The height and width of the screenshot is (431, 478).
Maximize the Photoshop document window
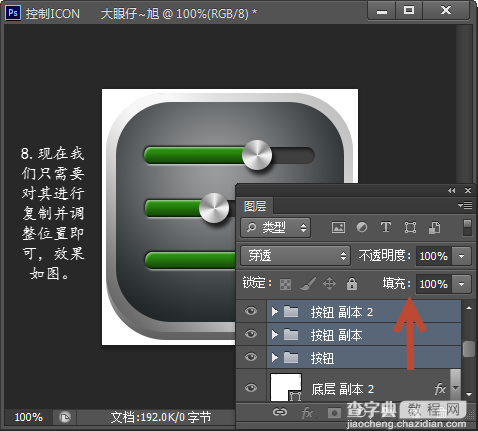(x=409, y=11)
